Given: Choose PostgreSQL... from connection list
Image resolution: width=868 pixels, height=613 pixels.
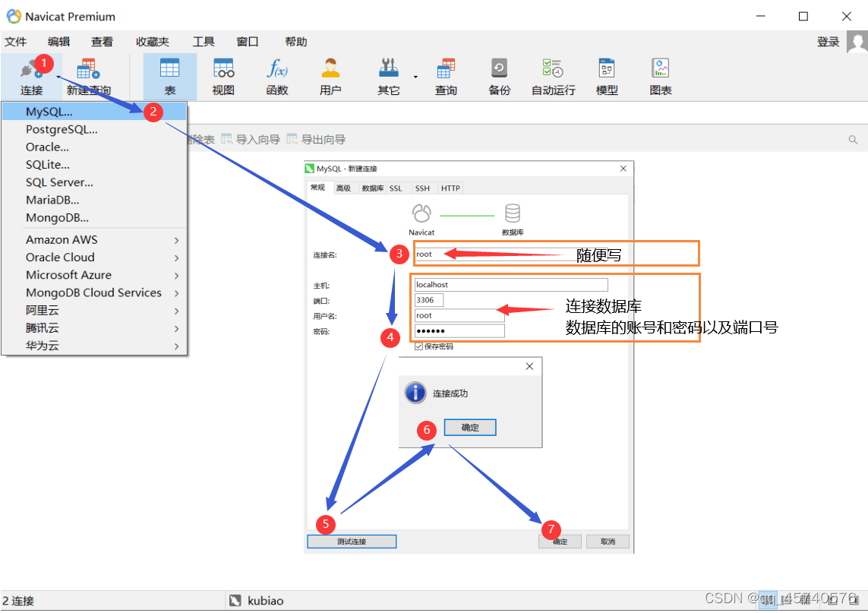Looking at the screenshot, I should point(94,130).
